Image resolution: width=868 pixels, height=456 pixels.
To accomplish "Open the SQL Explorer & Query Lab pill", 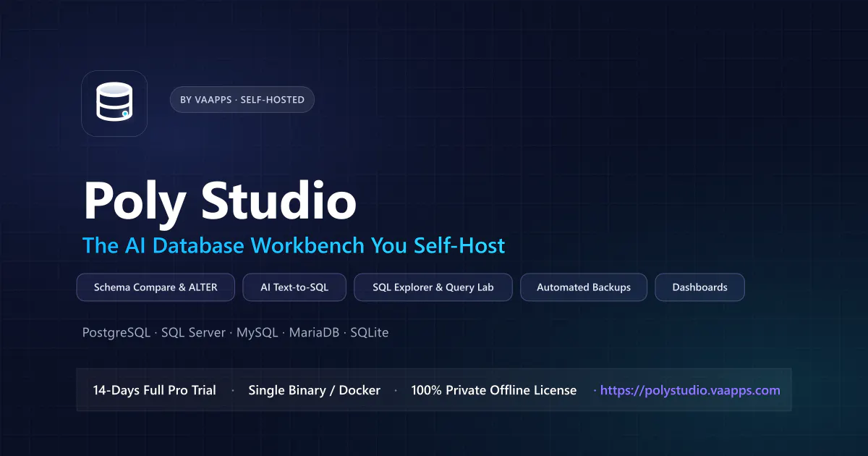I will click(x=433, y=287).
